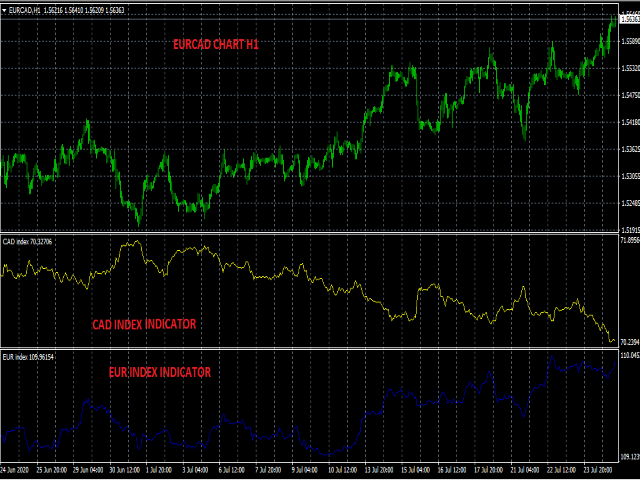The image size is (640, 480).
Task: Click the 71.89 CAD index scale maximum
Action: click(x=630, y=240)
